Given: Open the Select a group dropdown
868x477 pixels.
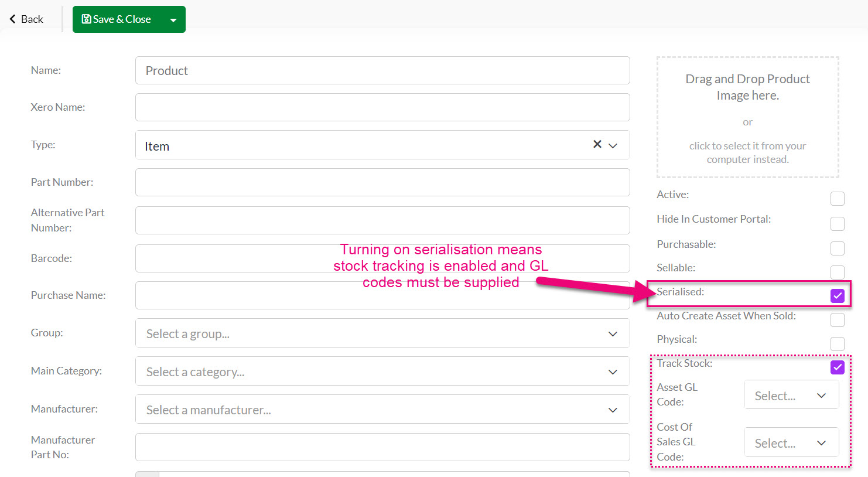Looking at the screenshot, I should (382, 333).
